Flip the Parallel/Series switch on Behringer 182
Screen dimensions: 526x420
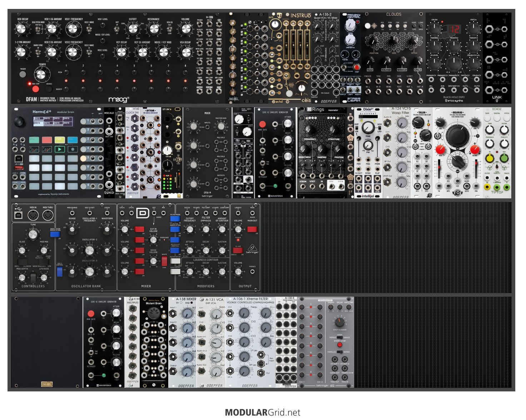point(339,352)
